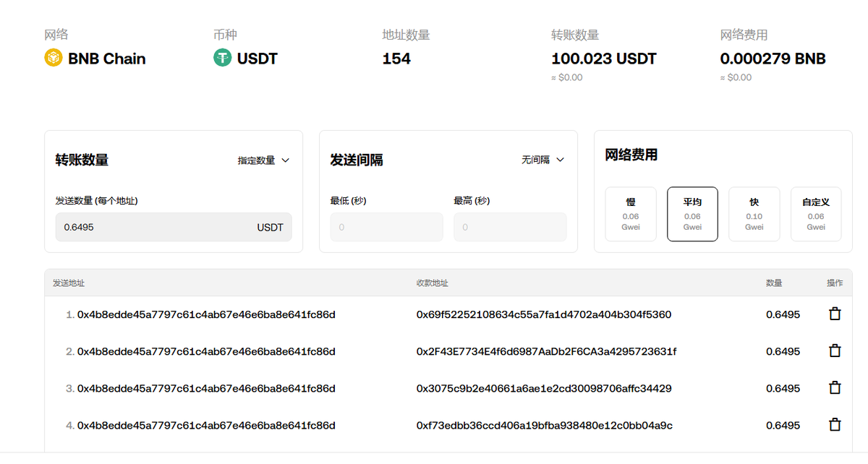Click the 网络费用 panel heading
The image size is (868, 464).
click(631, 155)
